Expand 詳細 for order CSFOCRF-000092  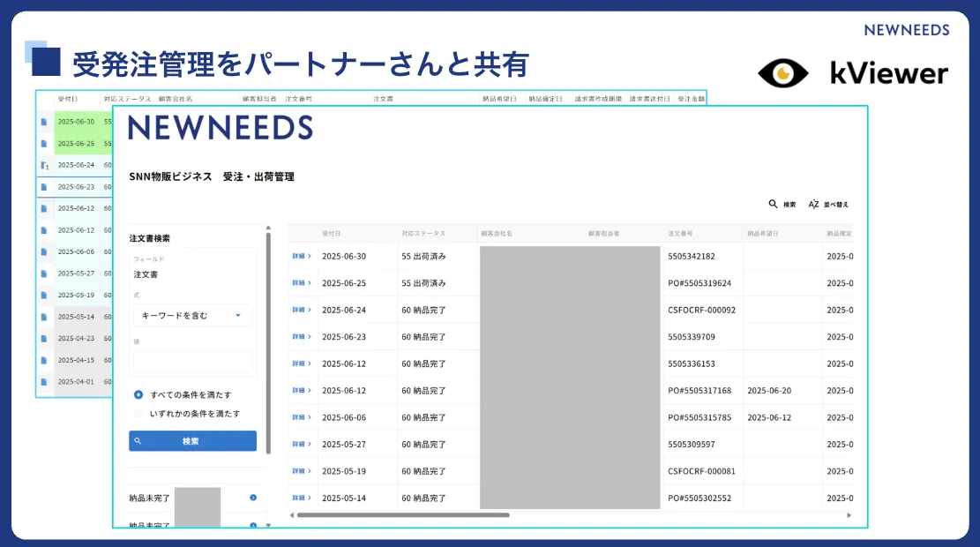tap(302, 311)
